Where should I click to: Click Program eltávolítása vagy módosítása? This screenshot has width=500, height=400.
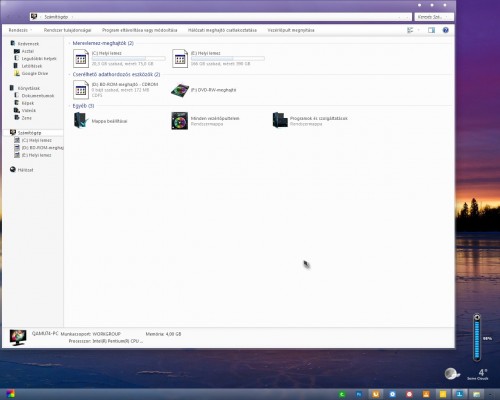(x=139, y=30)
